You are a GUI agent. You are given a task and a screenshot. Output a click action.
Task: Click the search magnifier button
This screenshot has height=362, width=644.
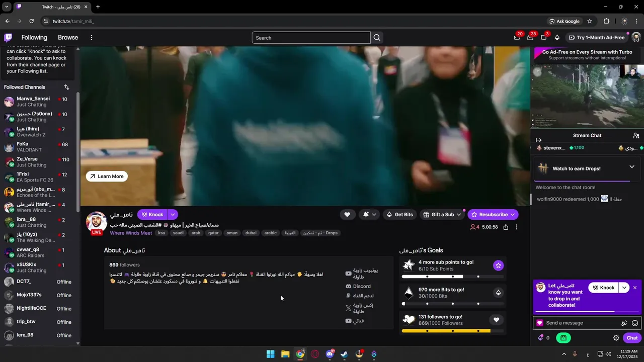click(x=377, y=38)
